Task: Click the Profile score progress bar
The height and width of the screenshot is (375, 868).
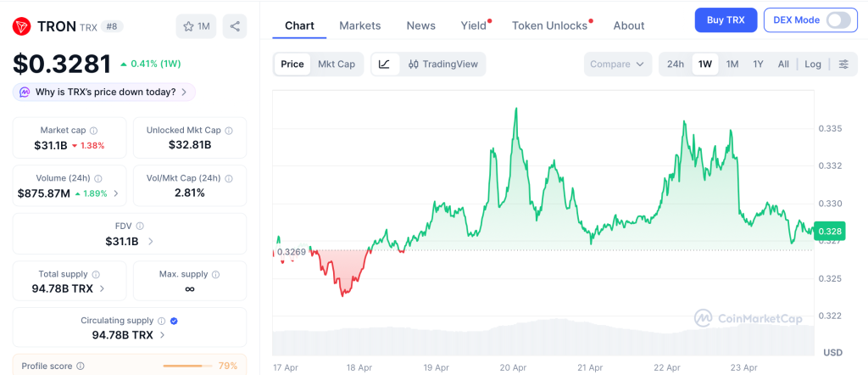Action: pos(186,366)
